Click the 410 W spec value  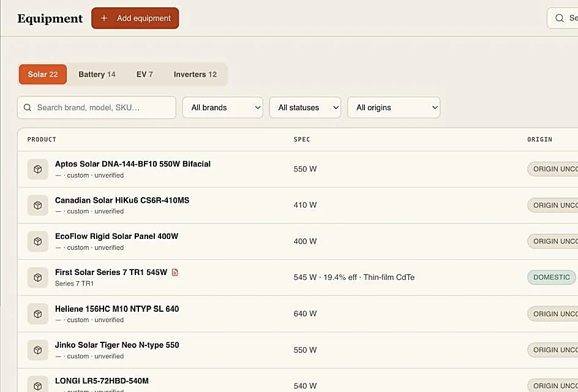tap(305, 205)
